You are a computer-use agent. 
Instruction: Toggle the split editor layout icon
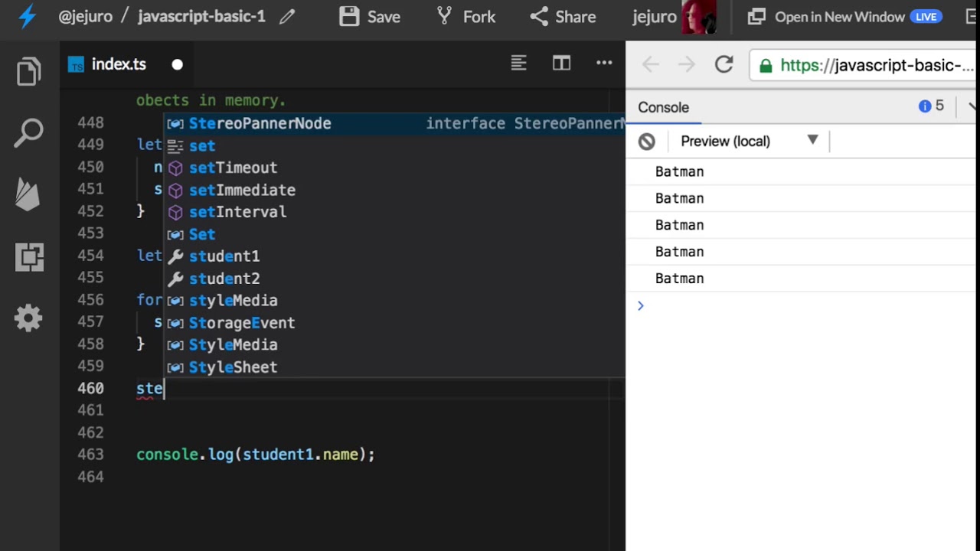(x=561, y=64)
